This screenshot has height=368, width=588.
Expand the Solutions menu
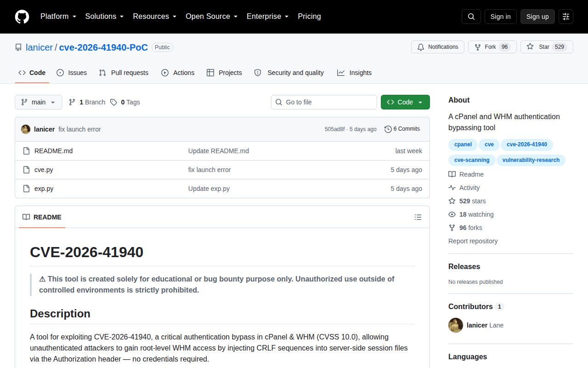(x=104, y=17)
